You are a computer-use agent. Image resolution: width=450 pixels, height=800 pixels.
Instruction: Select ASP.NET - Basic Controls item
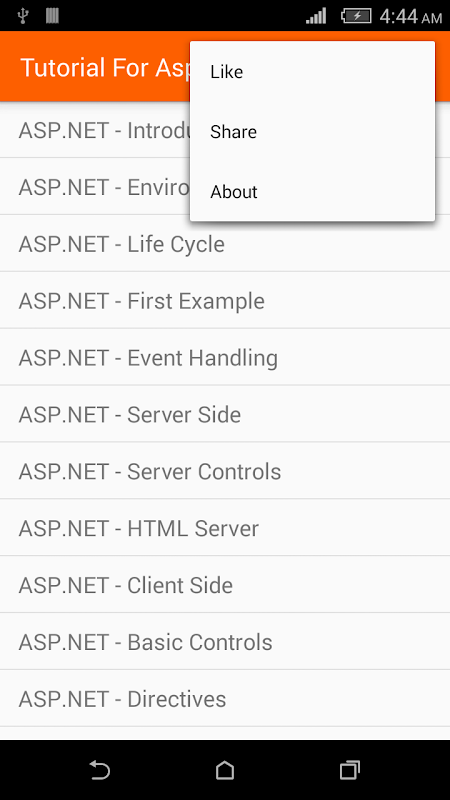(x=225, y=641)
